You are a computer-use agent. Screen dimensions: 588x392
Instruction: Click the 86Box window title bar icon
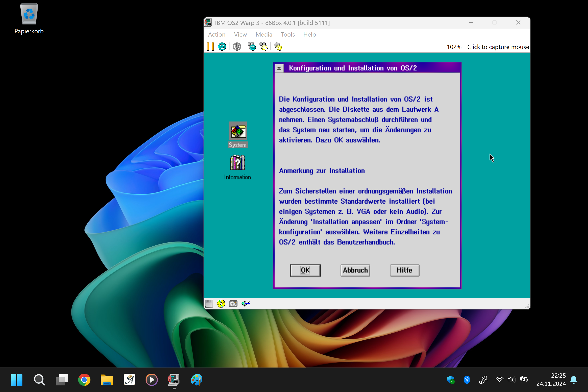pos(208,23)
